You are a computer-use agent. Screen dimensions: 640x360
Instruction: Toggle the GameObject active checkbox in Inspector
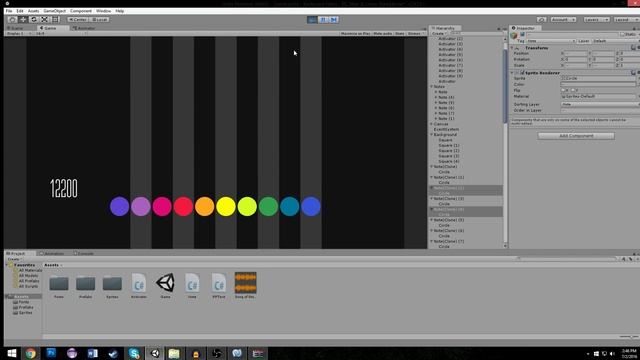point(522,34)
